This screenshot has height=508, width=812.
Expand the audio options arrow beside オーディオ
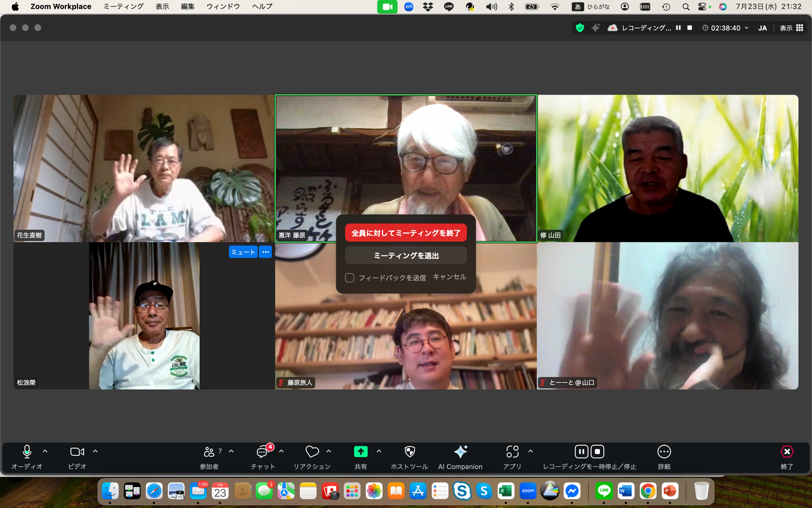45,451
